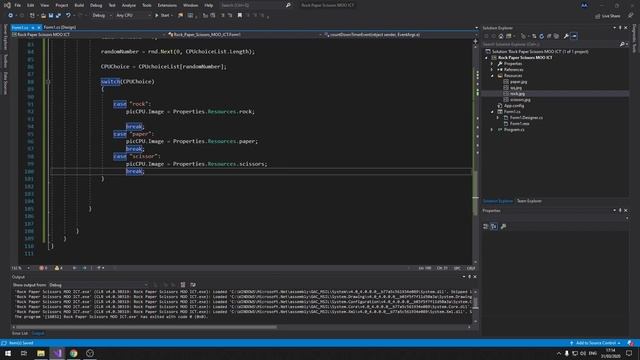Open the Help menu
The image size is (640, 360).
pyautogui.click(x=209, y=5)
